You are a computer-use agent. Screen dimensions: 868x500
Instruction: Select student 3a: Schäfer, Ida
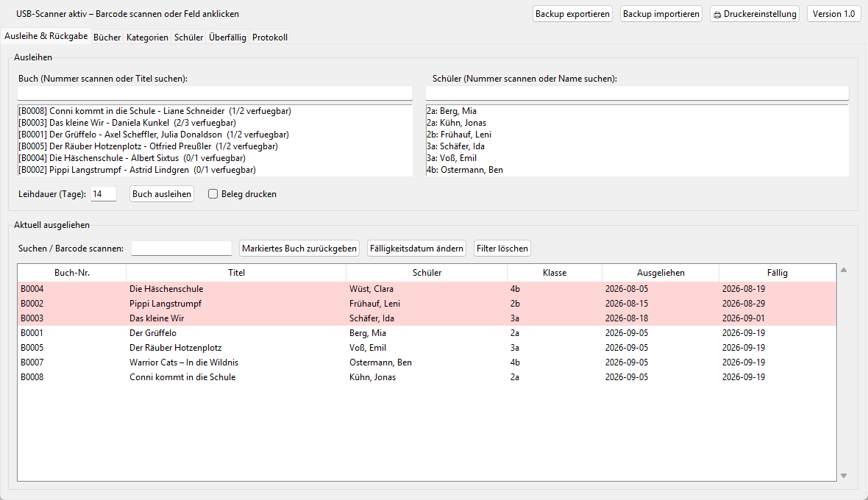(x=637, y=146)
